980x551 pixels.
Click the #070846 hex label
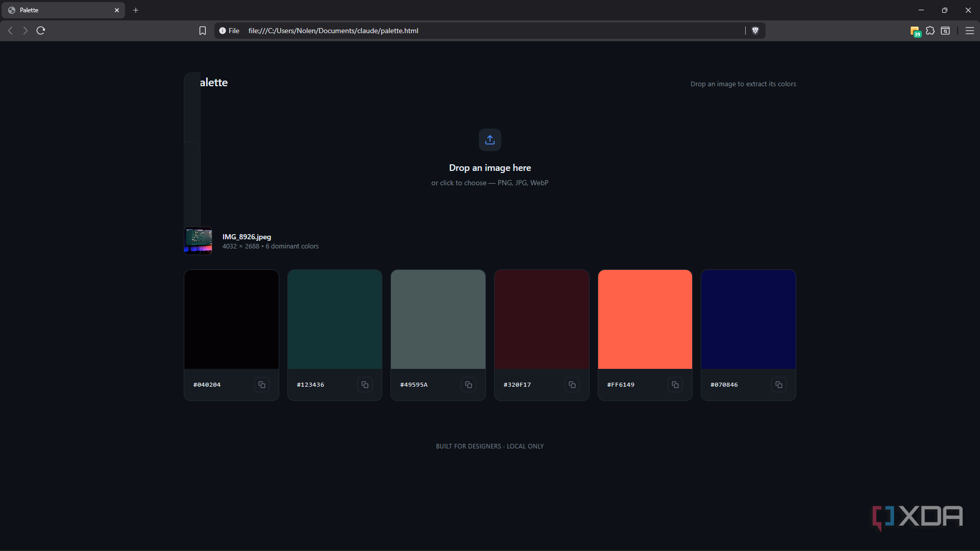click(x=724, y=385)
